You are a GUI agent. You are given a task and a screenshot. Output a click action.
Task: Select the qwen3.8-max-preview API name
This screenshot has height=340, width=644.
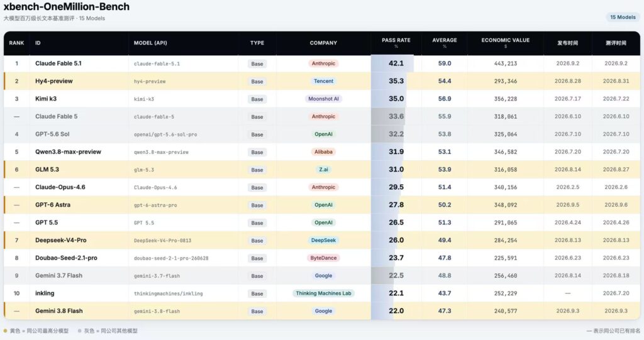point(161,152)
